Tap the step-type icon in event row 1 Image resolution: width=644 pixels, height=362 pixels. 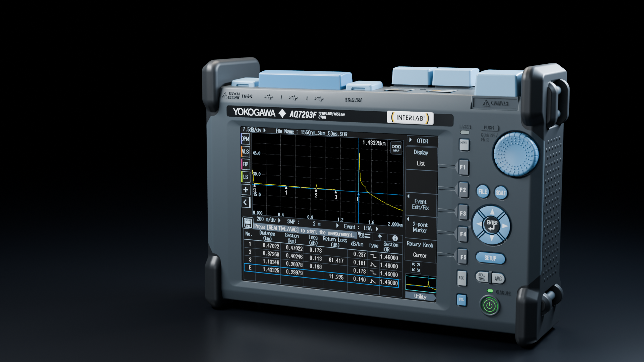click(373, 256)
